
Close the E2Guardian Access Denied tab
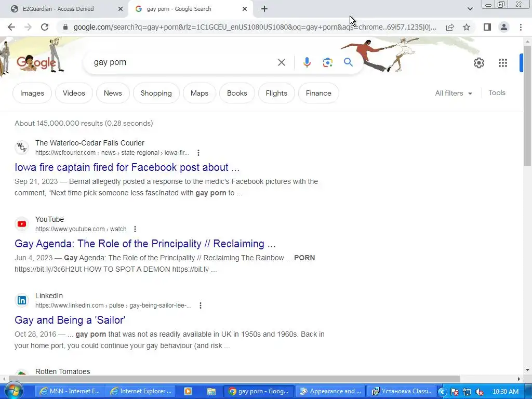tap(121, 9)
